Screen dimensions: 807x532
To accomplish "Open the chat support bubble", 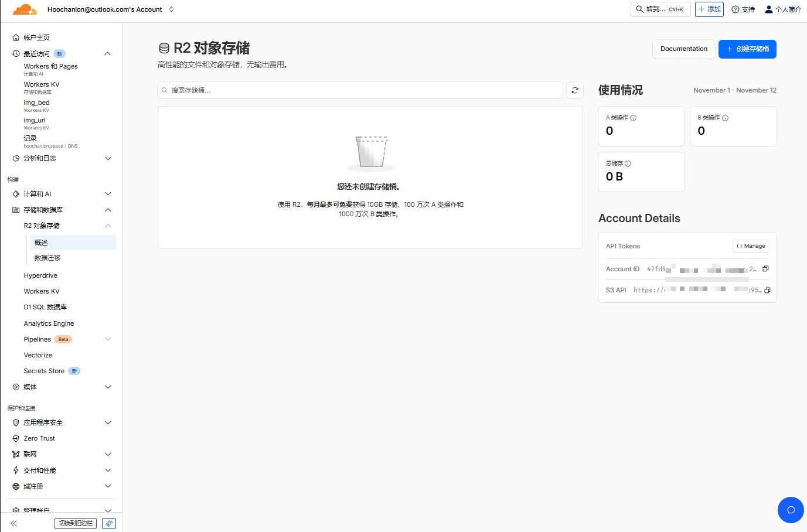I will pyautogui.click(x=791, y=510).
